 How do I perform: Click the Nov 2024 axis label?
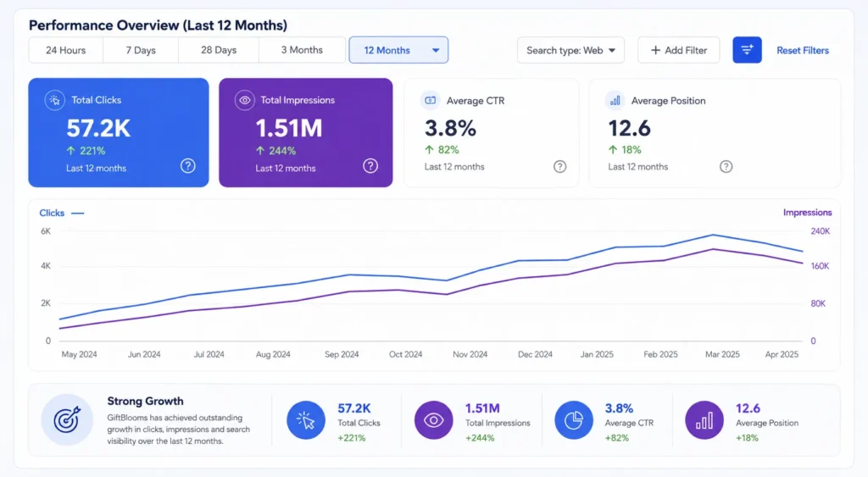pos(470,354)
